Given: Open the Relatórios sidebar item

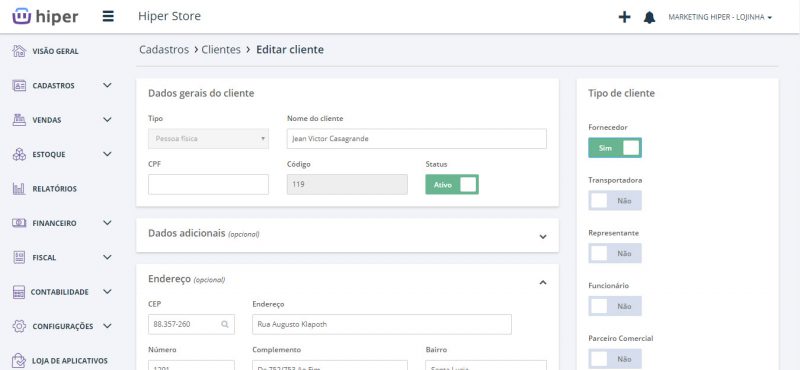Looking at the screenshot, I should (55, 189).
